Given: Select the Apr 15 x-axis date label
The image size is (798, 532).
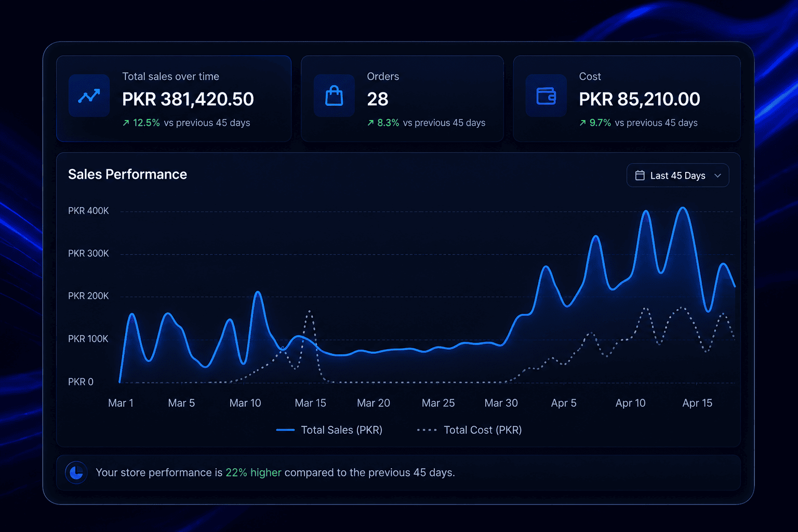Looking at the screenshot, I should 697,403.
